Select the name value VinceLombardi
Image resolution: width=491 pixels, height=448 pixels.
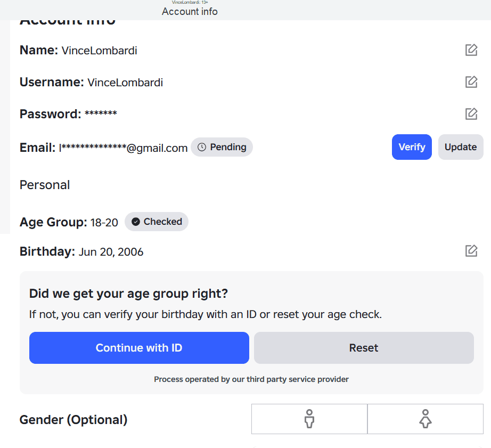click(99, 51)
